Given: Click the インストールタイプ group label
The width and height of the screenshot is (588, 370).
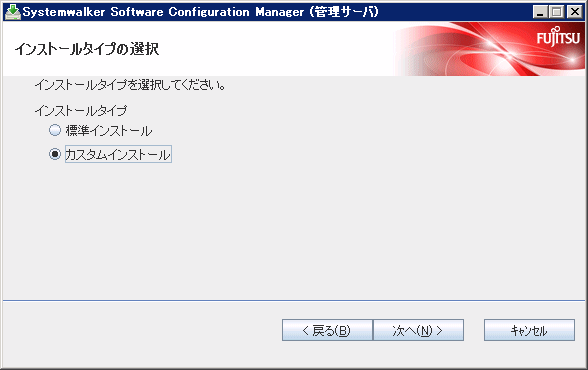Looking at the screenshot, I should (81, 111).
